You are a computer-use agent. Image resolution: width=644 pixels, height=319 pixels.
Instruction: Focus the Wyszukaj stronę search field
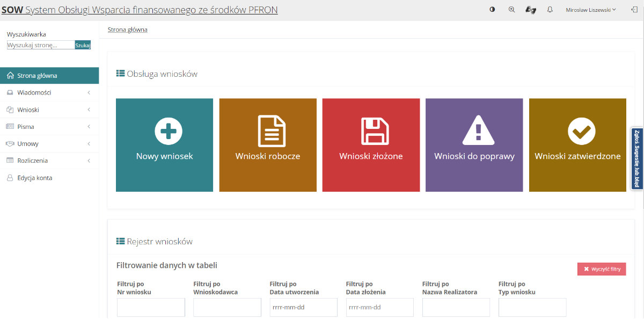41,45
